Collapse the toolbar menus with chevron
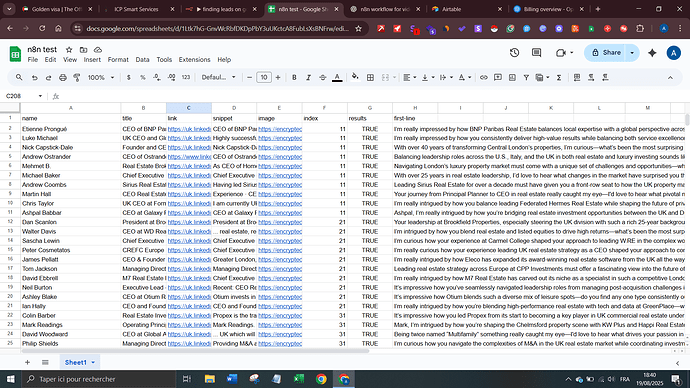 [670, 77]
